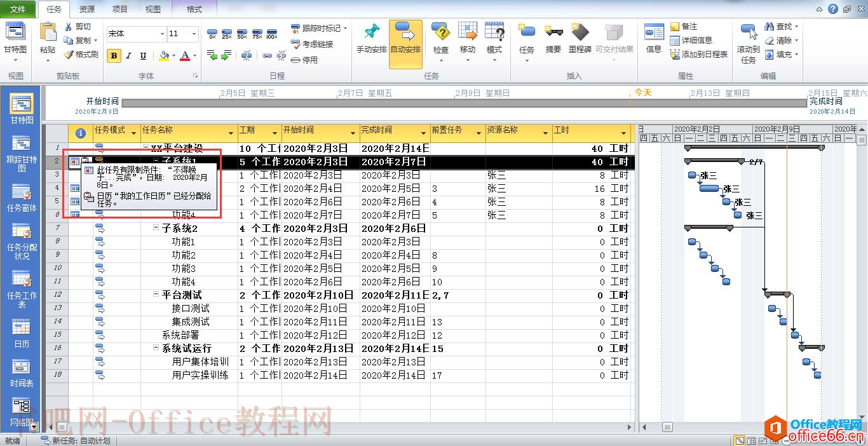Viewport: 868px width, 446px height.
Task: Click the Unlink tasks broken chain icon
Action: pyautogui.click(x=281, y=56)
